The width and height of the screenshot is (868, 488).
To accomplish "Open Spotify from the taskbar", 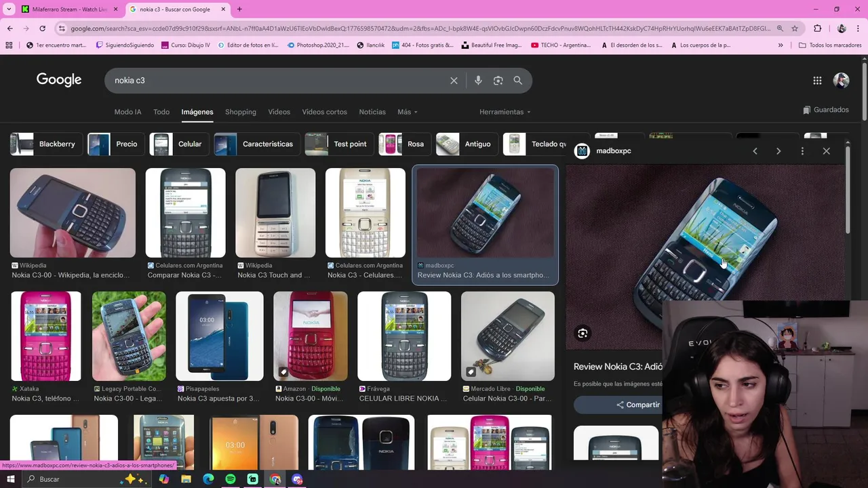I will [x=231, y=479].
